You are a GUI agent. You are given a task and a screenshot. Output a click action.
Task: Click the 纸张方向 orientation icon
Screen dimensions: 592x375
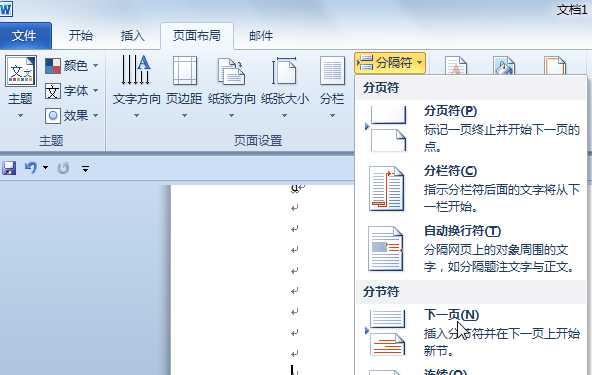231,71
